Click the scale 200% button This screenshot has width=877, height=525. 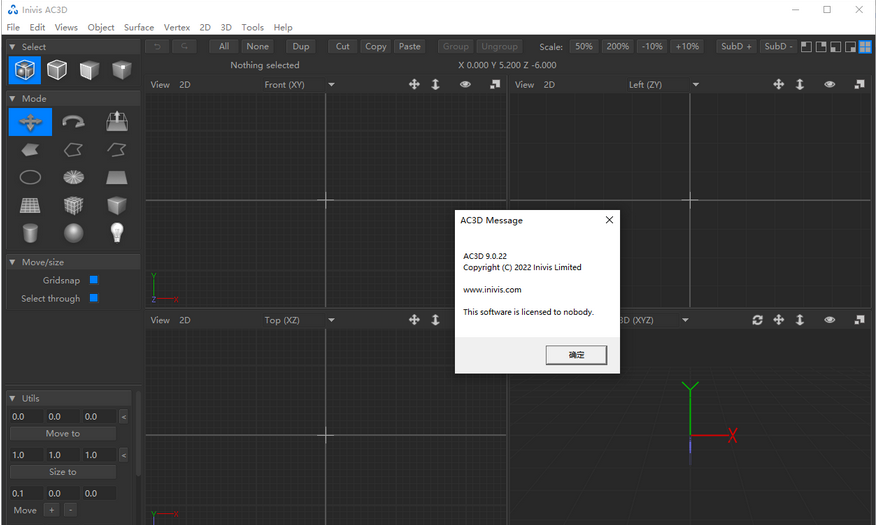pos(617,46)
